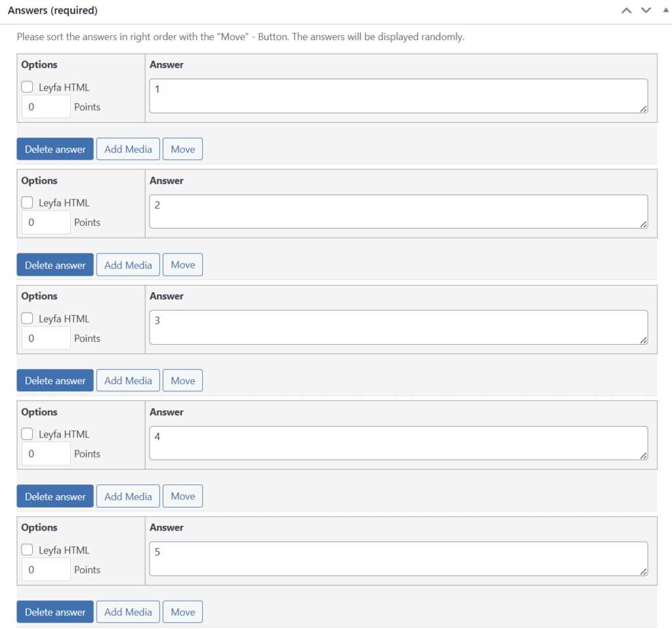Click answer text area containing 2
Screen dimensions: 672x629
click(x=398, y=211)
